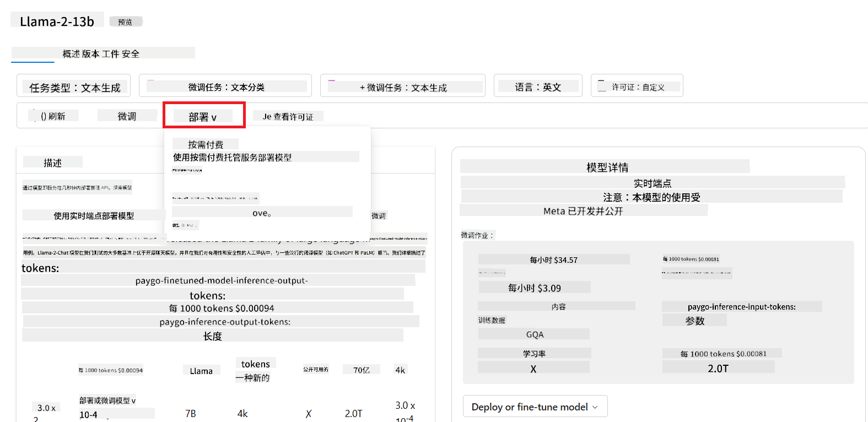868x422 pixels.
Task: Select the 描述 section heading
Action: [x=53, y=163]
